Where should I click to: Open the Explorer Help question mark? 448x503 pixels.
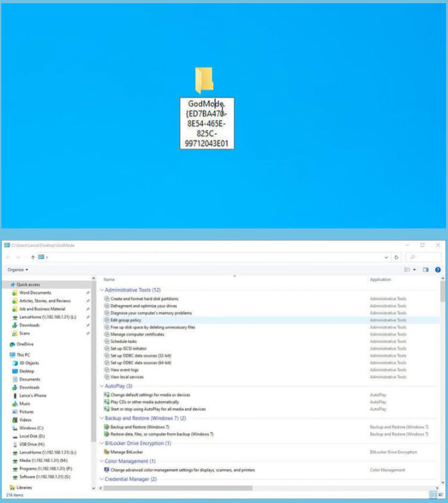438,269
